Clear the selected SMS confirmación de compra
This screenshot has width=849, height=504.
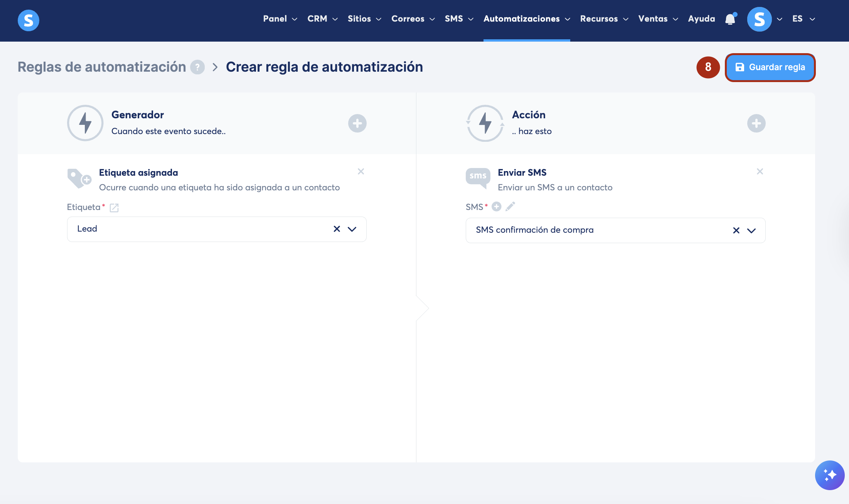[x=736, y=230]
